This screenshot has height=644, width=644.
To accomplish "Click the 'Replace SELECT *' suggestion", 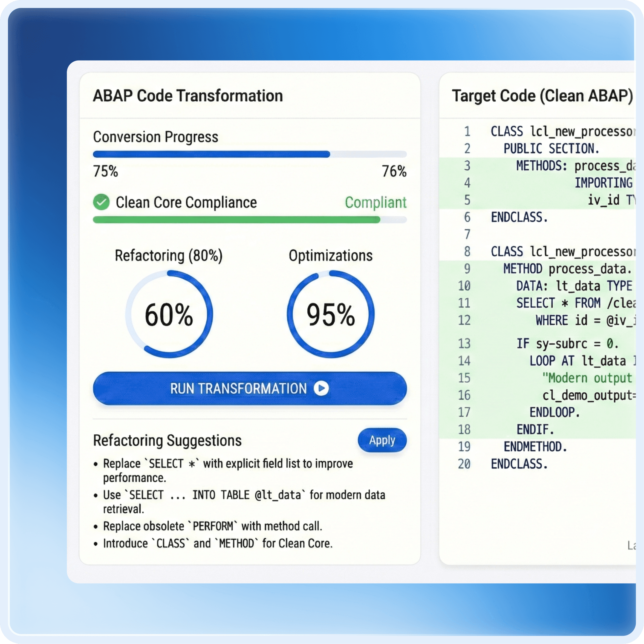I will coord(228,464).
